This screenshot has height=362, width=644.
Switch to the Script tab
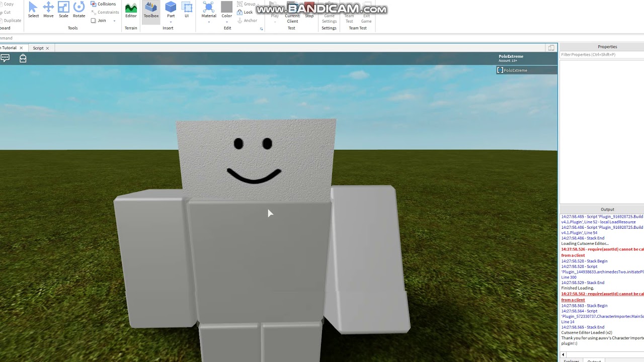point(38,48)
